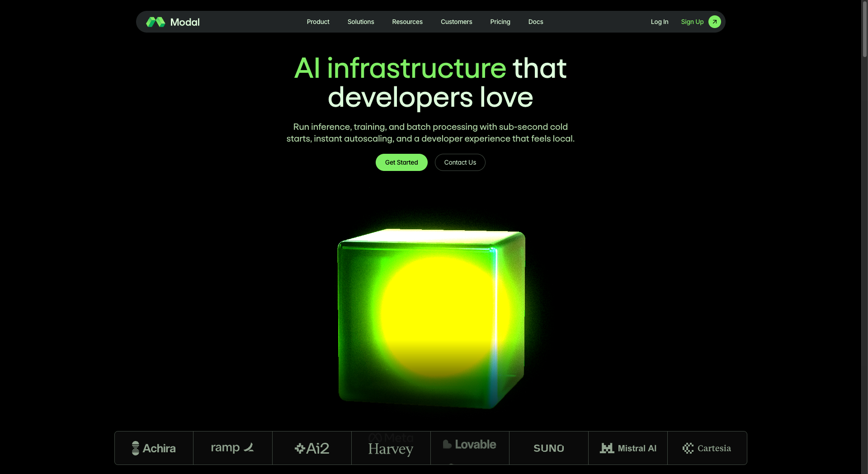The width and height of the screenshot is (868, 474).
Task: Click the Harvey logo
Action: pyautogui.click(x=391, y=449)
